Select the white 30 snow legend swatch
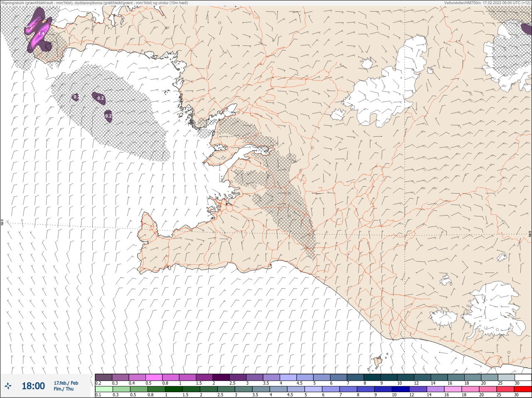 click(523, 377)
